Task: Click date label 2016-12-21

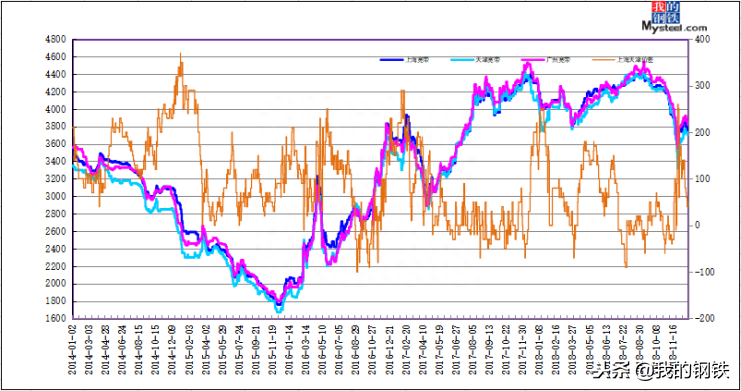Action: coord(389,349)
